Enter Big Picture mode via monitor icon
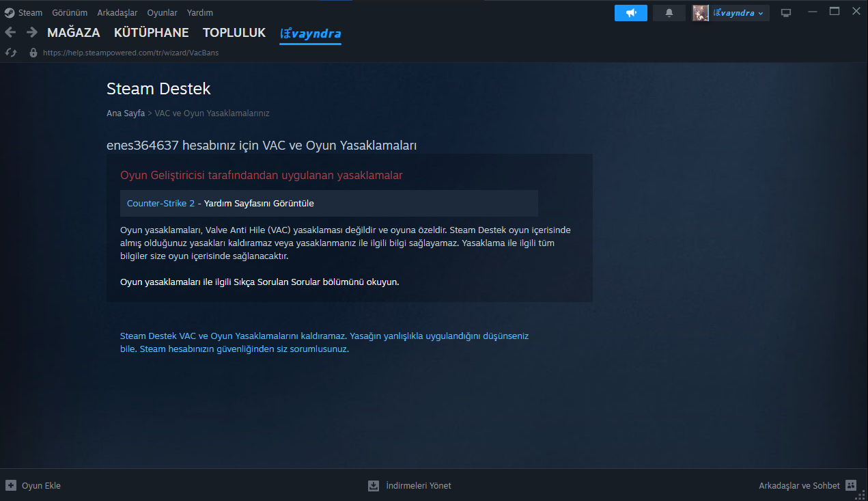Viewport: 868px width, 501px height. tap(786, 13)
